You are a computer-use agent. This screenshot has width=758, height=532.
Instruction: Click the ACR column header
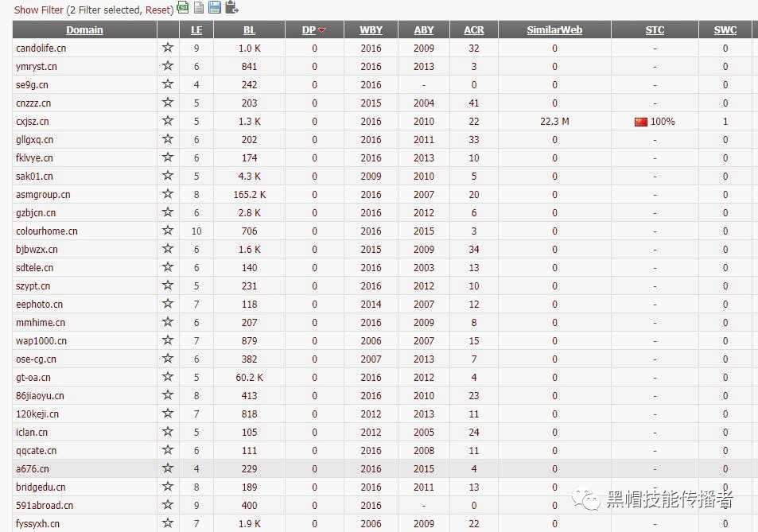click(x=473, y=30)
